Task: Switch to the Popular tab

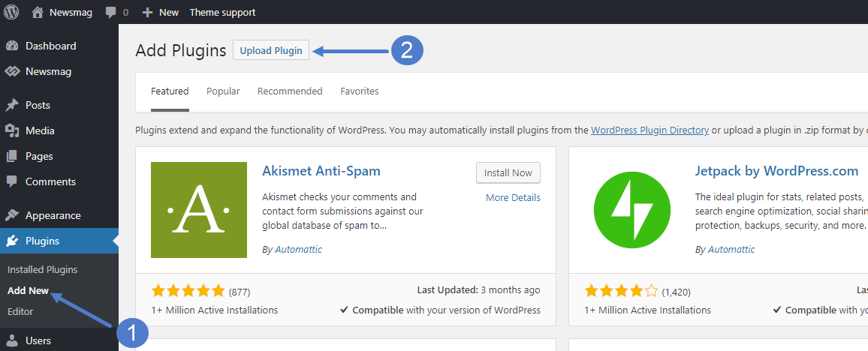Action: click(223, 91)
